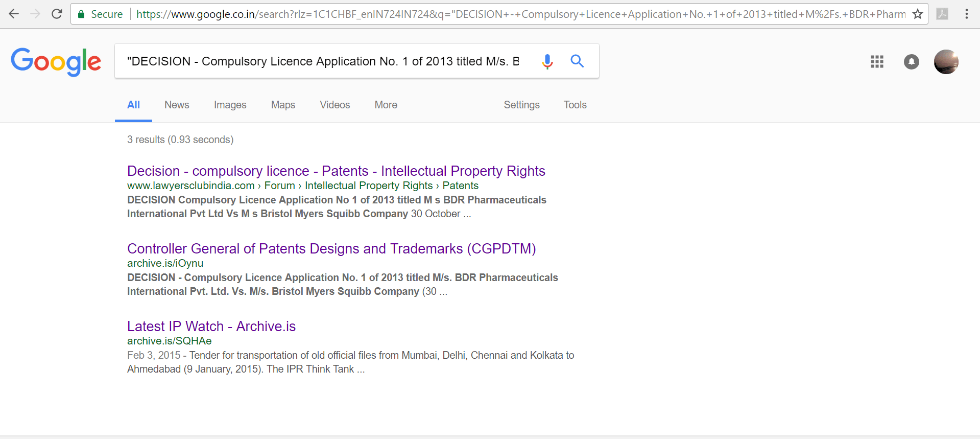The image size is (980, 439).
Task: Open the Chrome three-dot menu
Action: pos(966,14)
